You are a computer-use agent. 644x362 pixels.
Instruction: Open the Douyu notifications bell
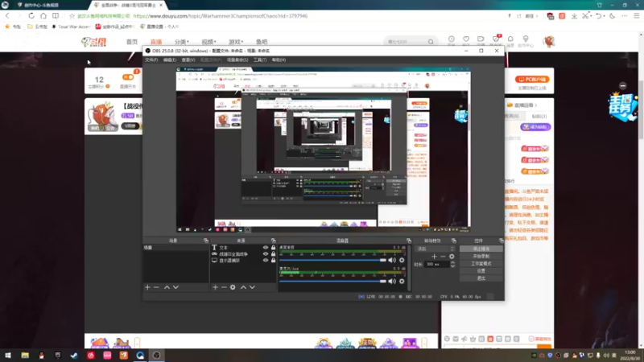click(x=510, y=39)
